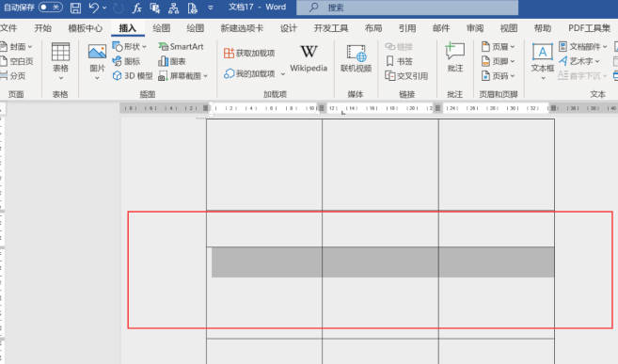The width and height of the screenshot is (618, 364).
Task: Insert a blank page with 空白页
Action: click(x=17, y=61)
